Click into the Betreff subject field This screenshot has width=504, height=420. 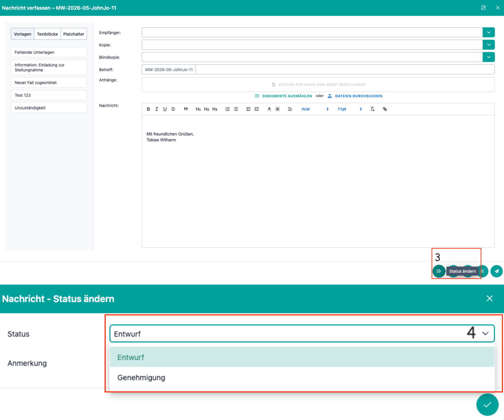(345, 69)
